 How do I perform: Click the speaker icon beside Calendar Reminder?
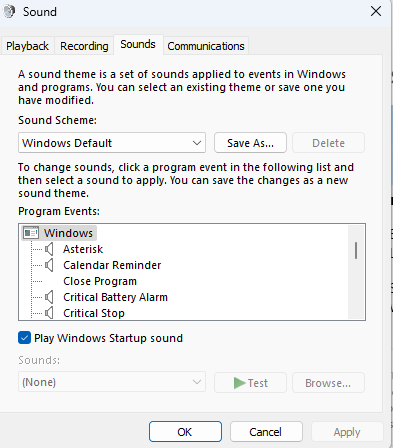coord(49,265)
